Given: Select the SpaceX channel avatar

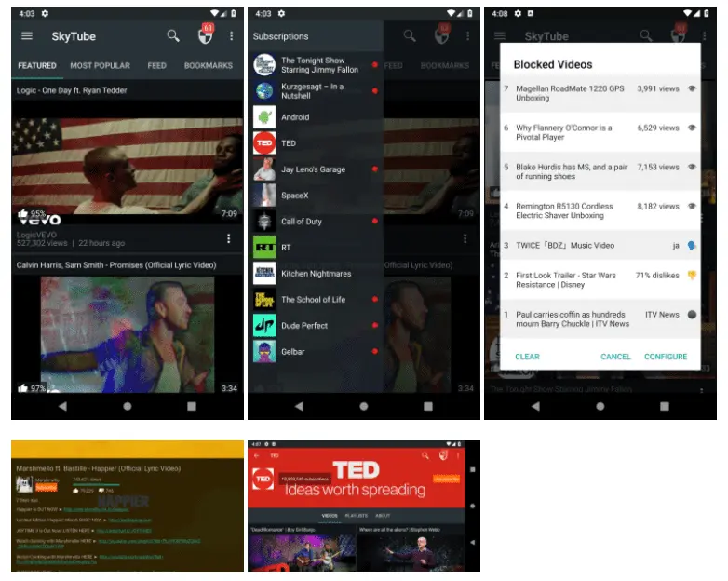Looking at the screenshot, I should 264,195.
